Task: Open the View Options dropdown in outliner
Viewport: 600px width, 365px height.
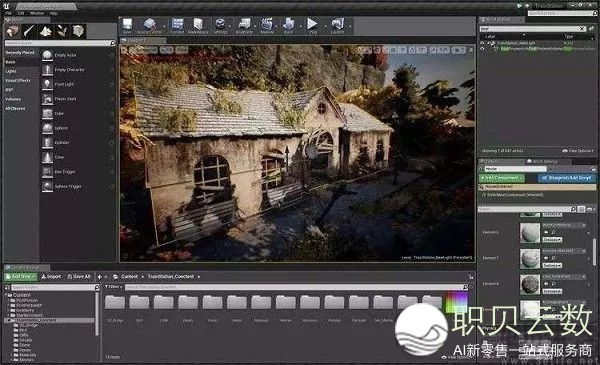Action: 578,151
